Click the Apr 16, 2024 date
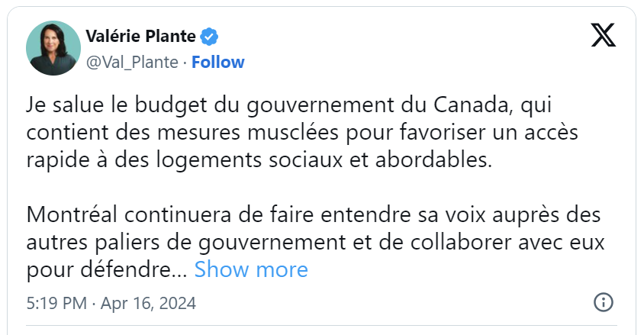 point(148,304)
